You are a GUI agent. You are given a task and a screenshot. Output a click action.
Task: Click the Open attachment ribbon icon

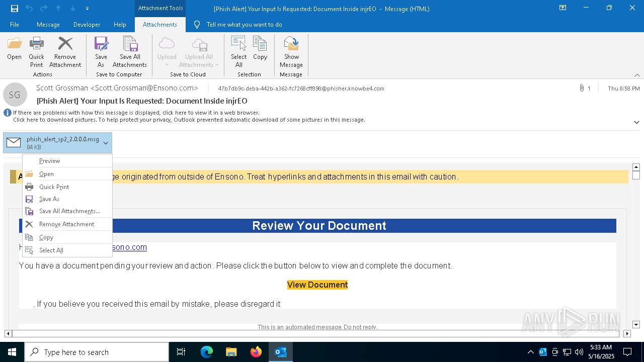tap(14, 49)
